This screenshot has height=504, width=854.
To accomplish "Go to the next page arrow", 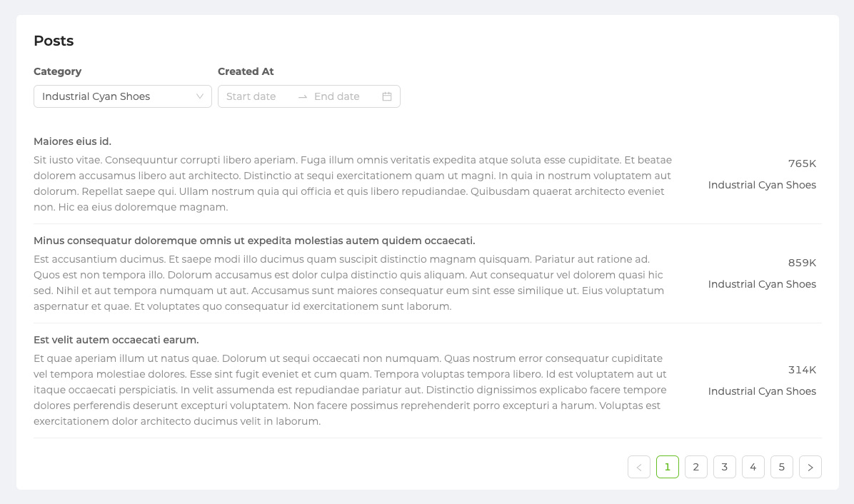I will [x=810, y=467].
